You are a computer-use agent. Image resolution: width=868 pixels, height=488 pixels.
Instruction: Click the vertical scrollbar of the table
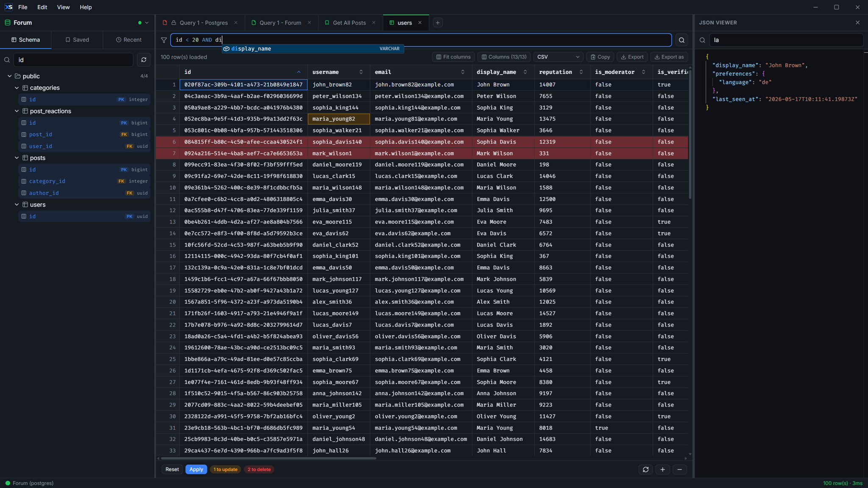pyautogui.click(x=690, y=134)
